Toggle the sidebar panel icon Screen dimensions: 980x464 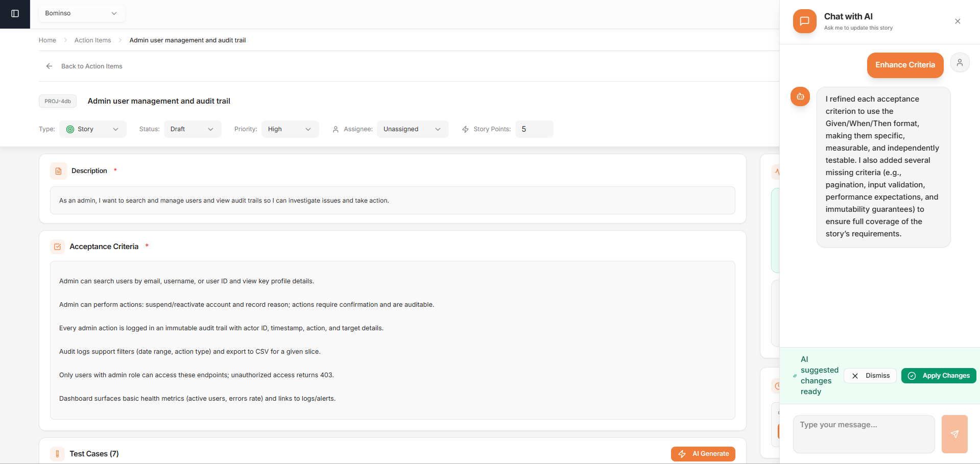coord(15,14)
